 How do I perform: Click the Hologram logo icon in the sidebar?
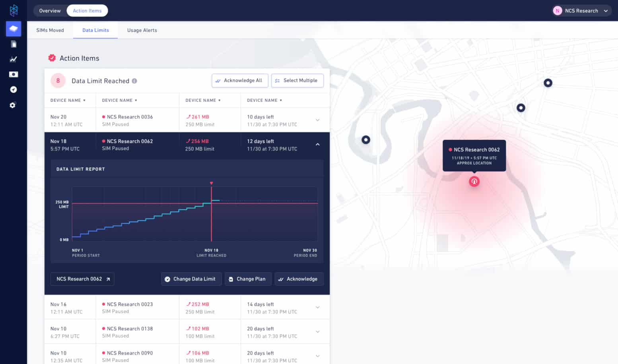pyautogui.click(x=14, y=10)
